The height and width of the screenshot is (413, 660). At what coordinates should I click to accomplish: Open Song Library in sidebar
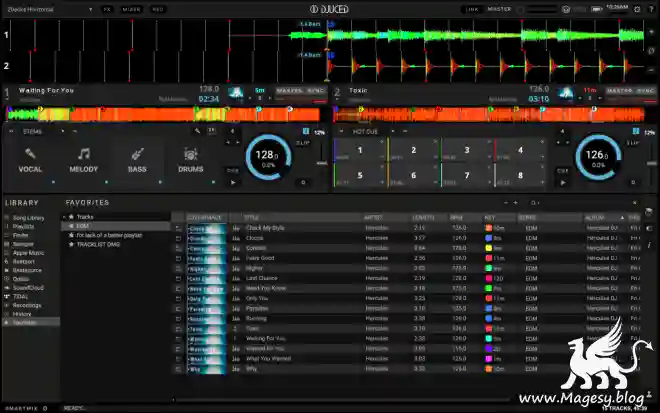click(28, 218)
